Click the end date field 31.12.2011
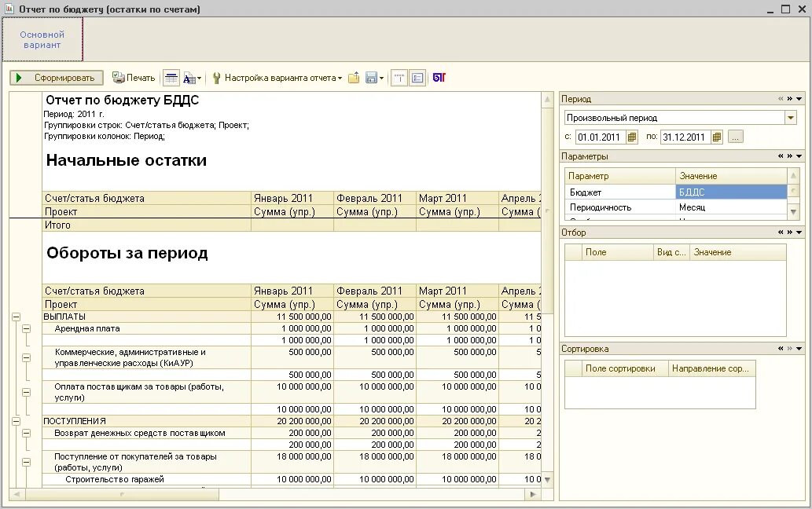The image size is (812, 509). coord(685,137)
